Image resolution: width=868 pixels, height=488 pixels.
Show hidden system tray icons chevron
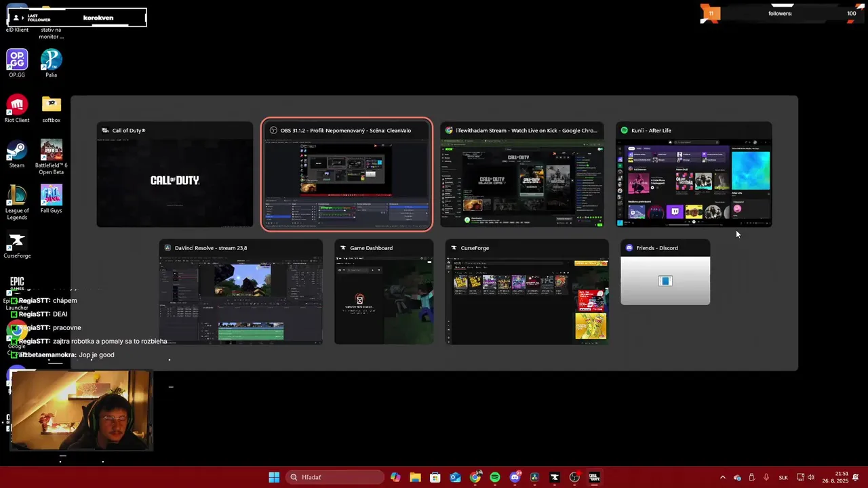(722, 477)
